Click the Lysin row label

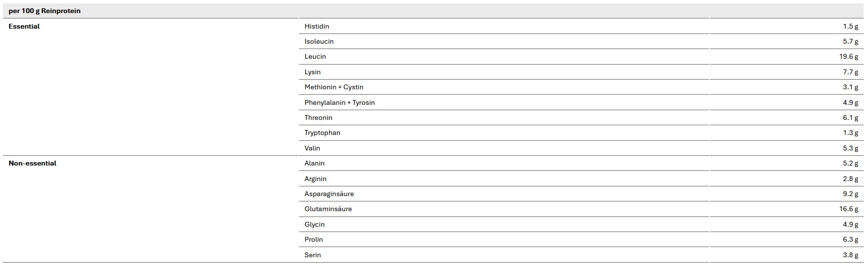tap(313, 72)
